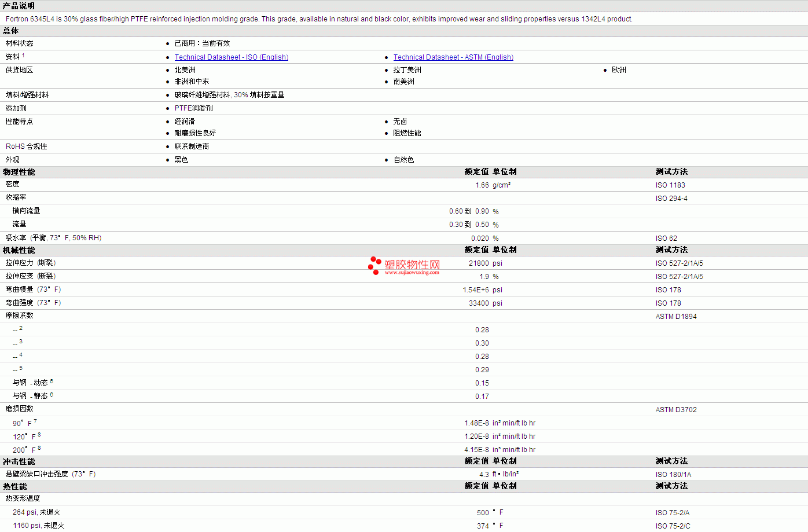Select the "自然色" appearance entry
Image resolution: width=808 pixels, height=532 pixels.
(x=404, y=160)
